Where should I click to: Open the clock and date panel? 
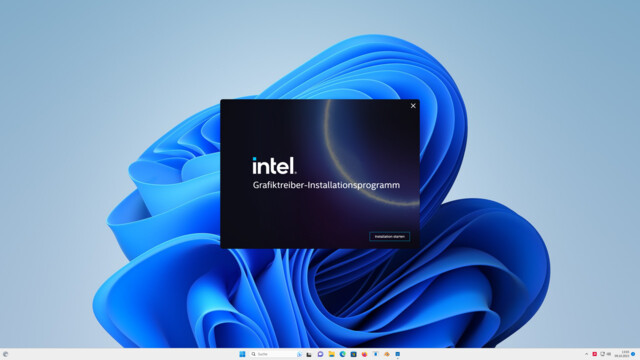tap(622, 354)
